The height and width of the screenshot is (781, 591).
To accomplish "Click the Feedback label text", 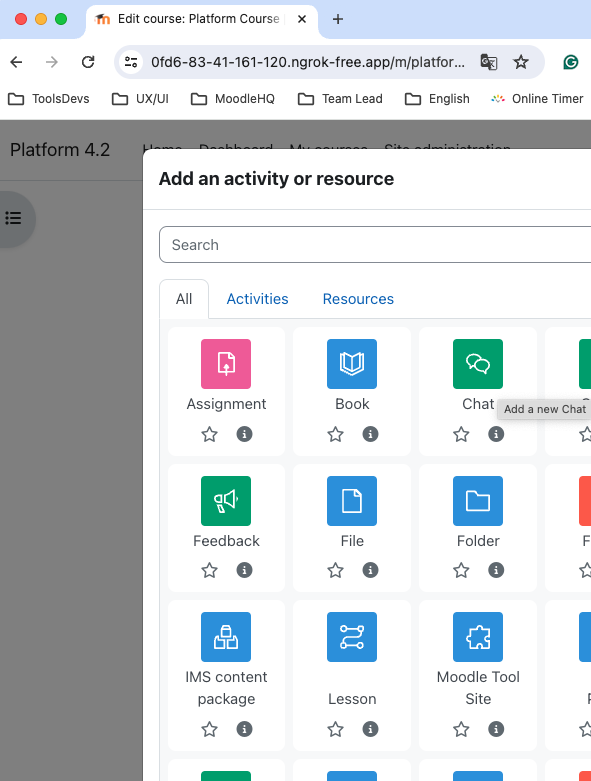I will 226,541.
